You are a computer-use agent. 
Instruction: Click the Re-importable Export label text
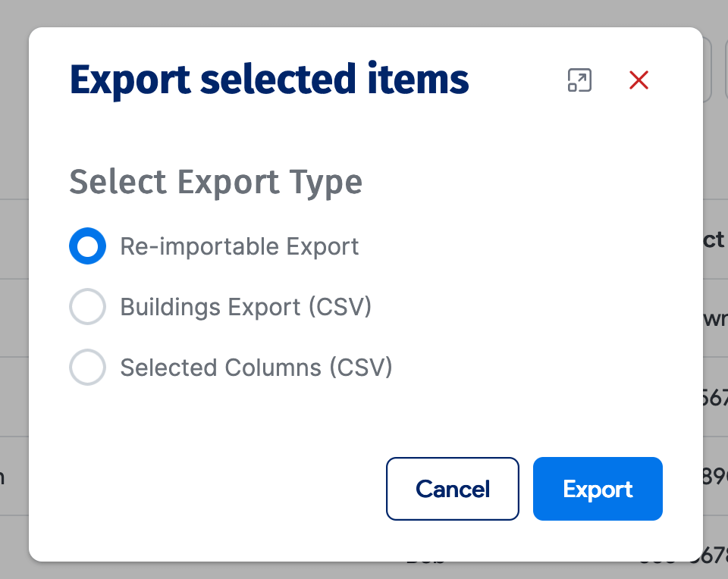point(239,246)
